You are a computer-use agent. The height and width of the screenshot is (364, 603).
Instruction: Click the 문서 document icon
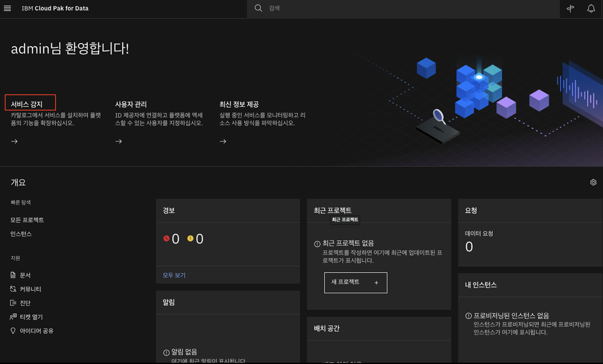tap(13, 275)
